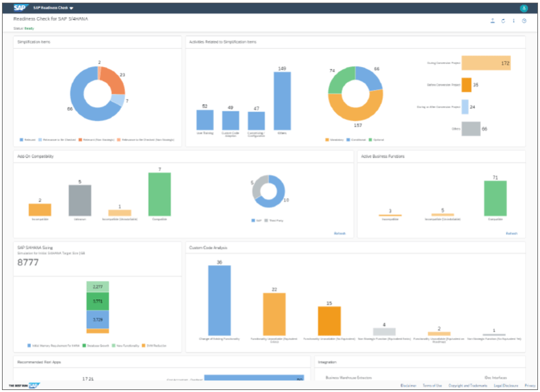Select the orange 23 segment of Simplification donut
The image size is (540, 392).
(x=115, y=80)
